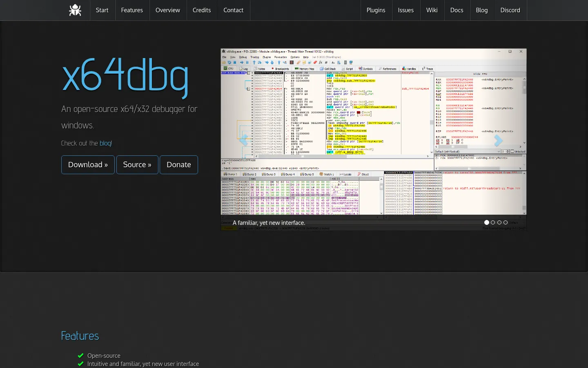
Task: Open the Docs link
Action: 457,10
